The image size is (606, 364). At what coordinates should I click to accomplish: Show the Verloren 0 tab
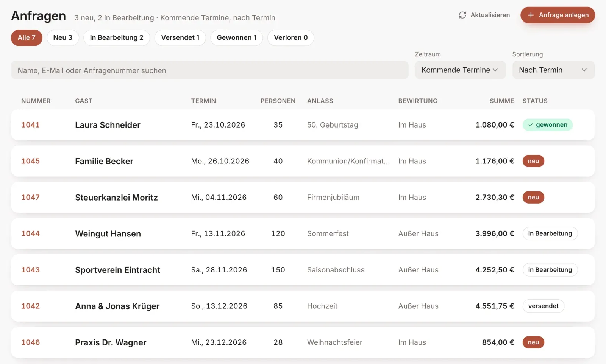(x=291, y=38)
